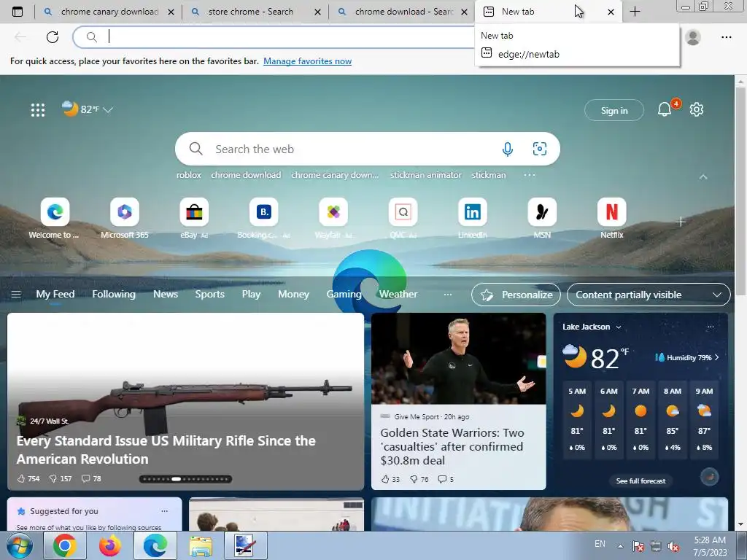Click the browser refresh button

[x=53, y=36]
